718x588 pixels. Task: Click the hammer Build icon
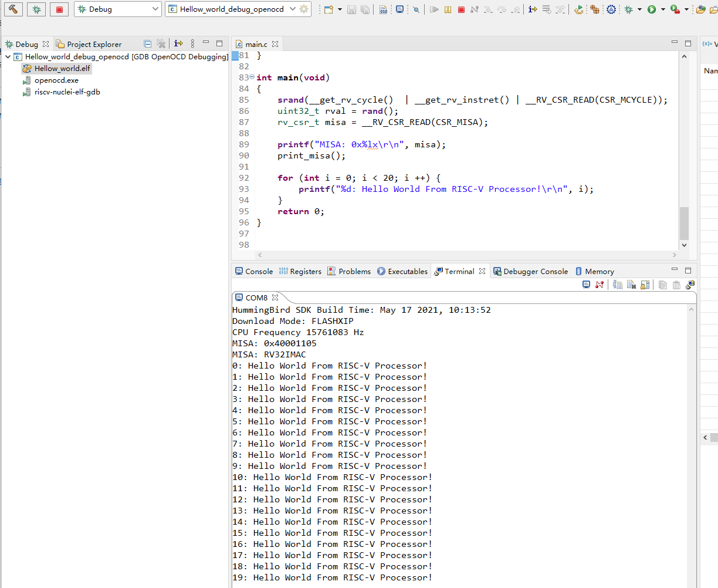point(13,9)
